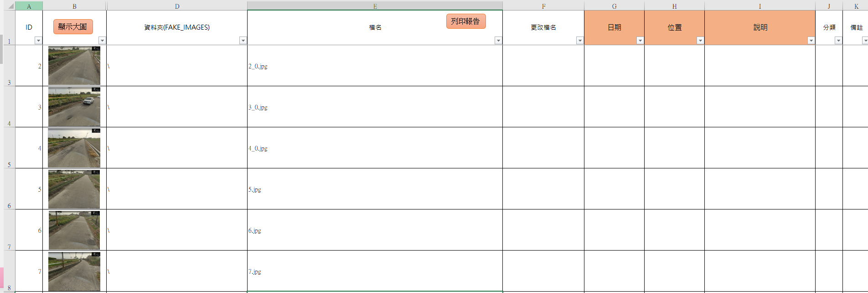The height and width of the screenshot is (293, 868).
Task: Select the cell containing 6.jpg
Action: click(375, 230)
